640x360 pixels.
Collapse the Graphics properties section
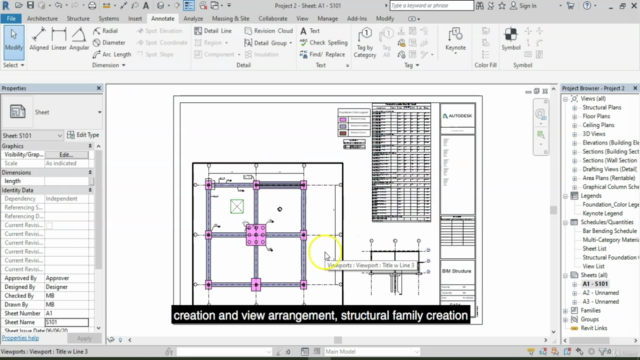(x=90, y=146)
